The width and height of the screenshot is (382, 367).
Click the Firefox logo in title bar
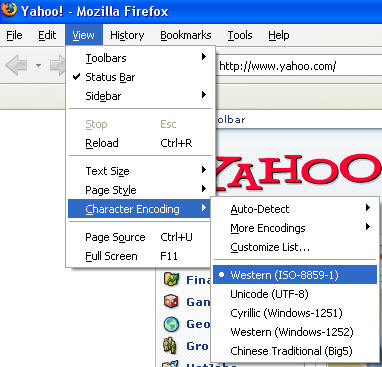coord(9,9)
